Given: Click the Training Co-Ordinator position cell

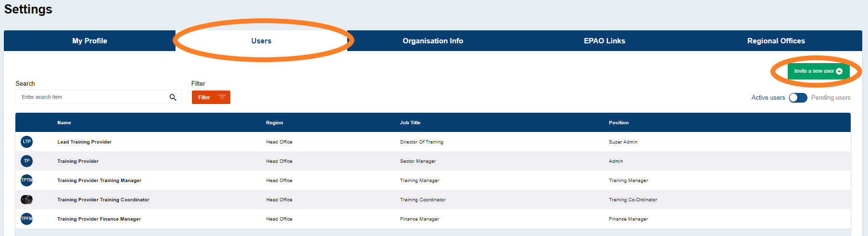Looking at the screenshot, I should 633,200.
